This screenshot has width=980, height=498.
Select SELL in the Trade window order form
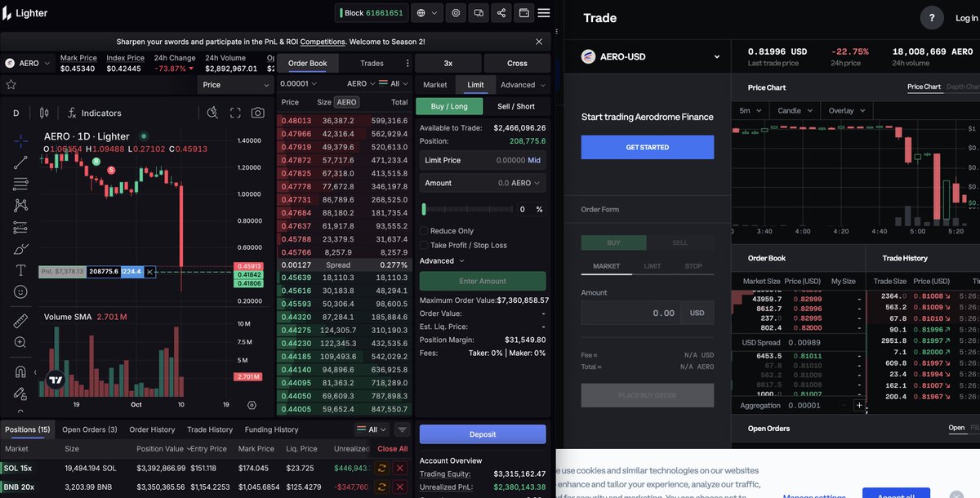679,242
